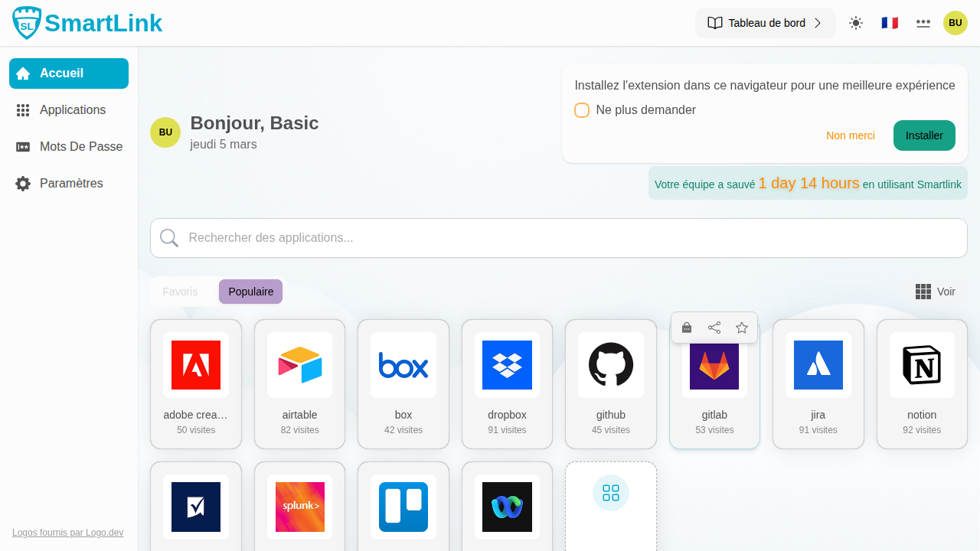
Task: Star gitlab as a favorite
Action: click(741, 327)
